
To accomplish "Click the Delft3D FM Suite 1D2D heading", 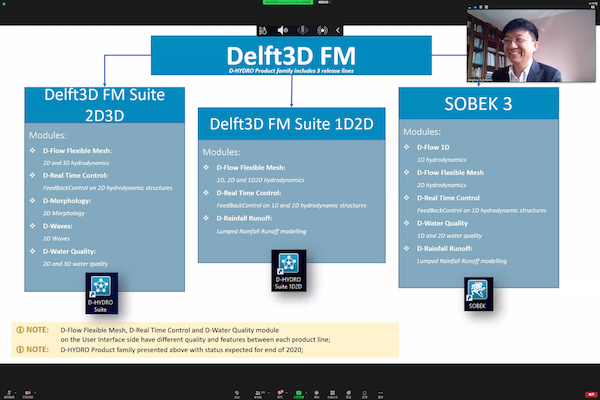I will (291, 126).
